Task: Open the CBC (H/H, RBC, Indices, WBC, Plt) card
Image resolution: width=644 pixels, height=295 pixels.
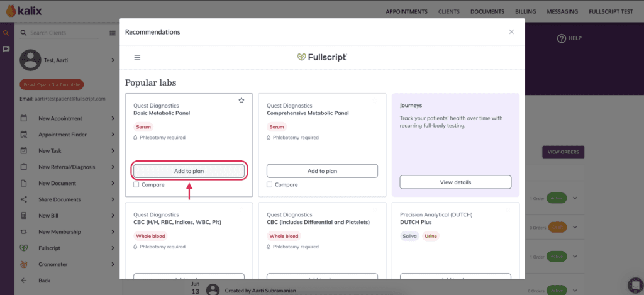Action: pos(189,240)
